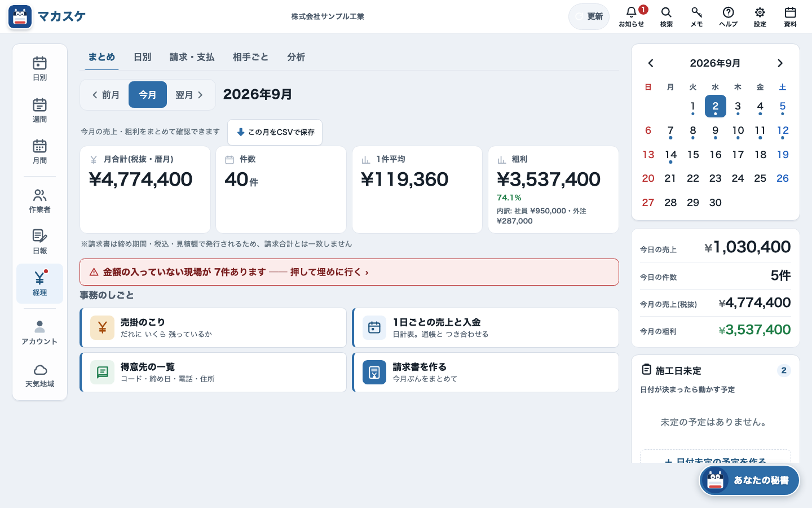Click the ヘルプ question mark icon
812x508 pixels.
coord(728,16)
